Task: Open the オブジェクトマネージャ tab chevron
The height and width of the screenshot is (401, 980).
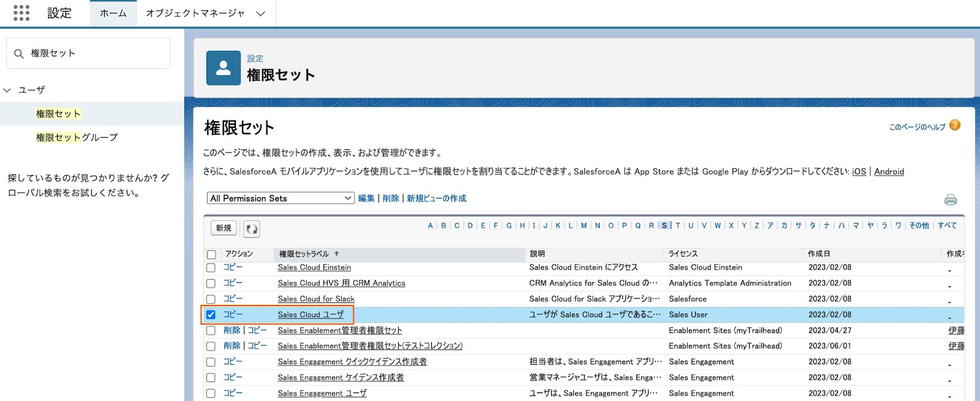Action: [x=260, y=13]
